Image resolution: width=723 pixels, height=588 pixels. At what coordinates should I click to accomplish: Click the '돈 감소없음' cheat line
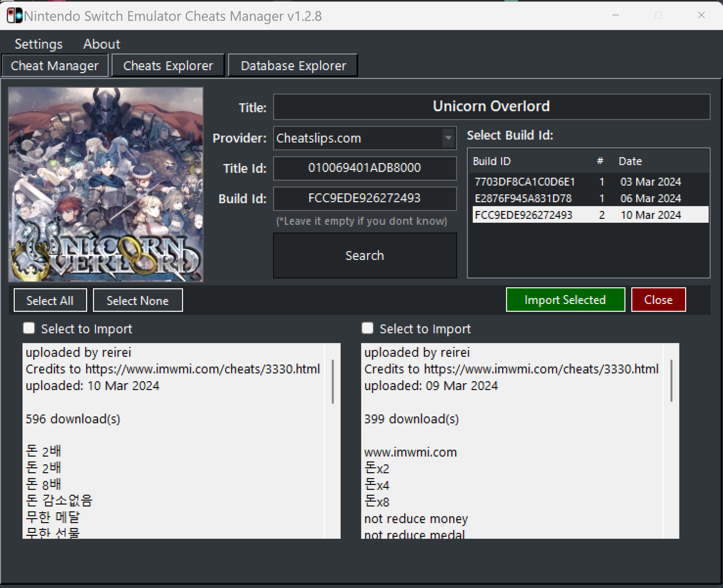(x=59, y=500)
